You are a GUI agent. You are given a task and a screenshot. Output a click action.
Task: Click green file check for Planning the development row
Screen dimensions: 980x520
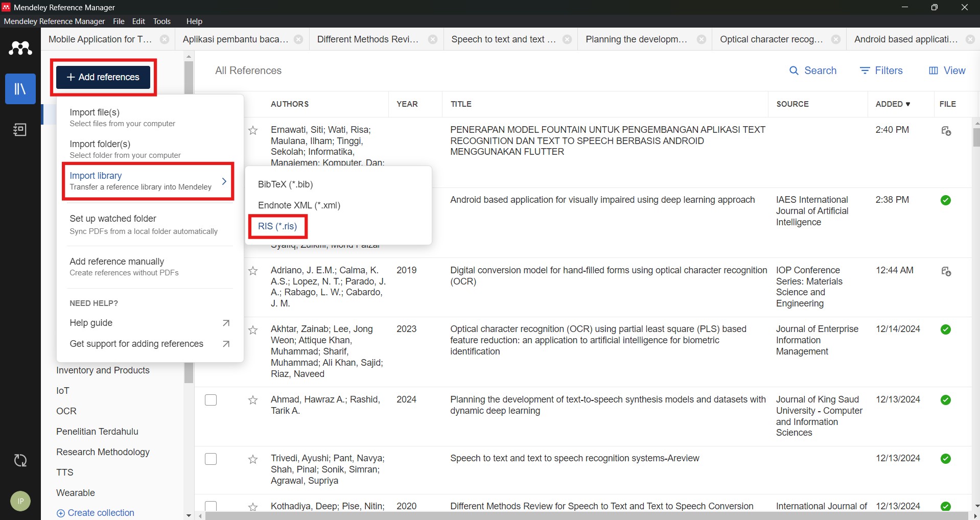pos(946,400)
